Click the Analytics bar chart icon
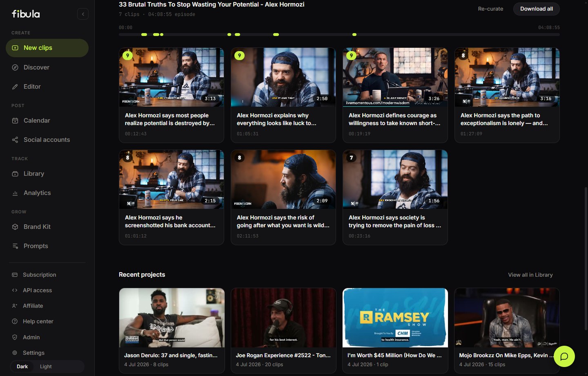Viewport: 588px width, 376px height. (15, 193)
